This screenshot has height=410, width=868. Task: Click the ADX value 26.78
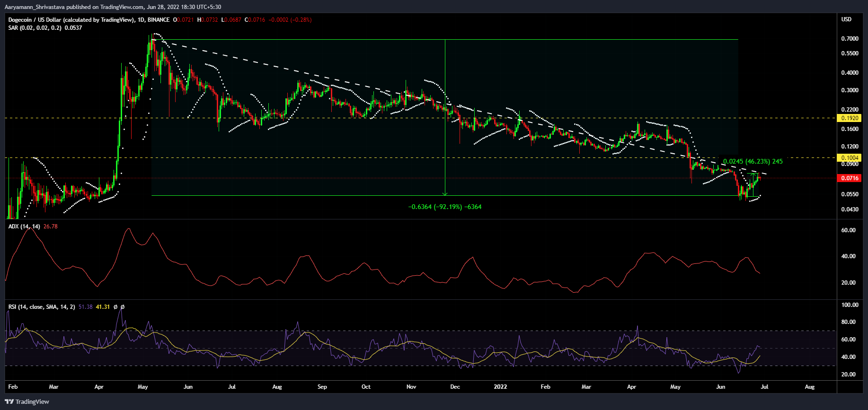(51, 227)
